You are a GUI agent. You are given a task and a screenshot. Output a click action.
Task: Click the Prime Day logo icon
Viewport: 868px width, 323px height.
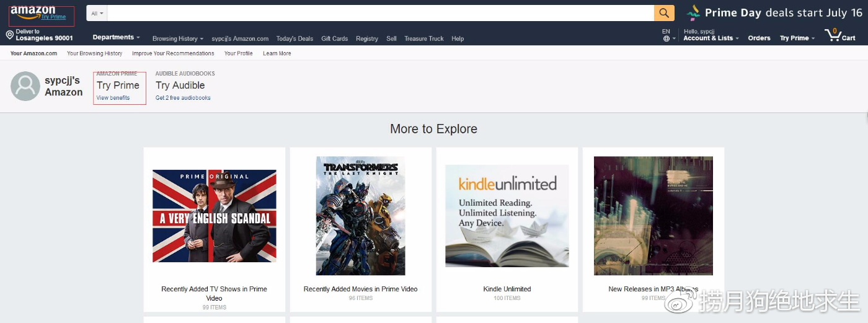click(693, 13)
